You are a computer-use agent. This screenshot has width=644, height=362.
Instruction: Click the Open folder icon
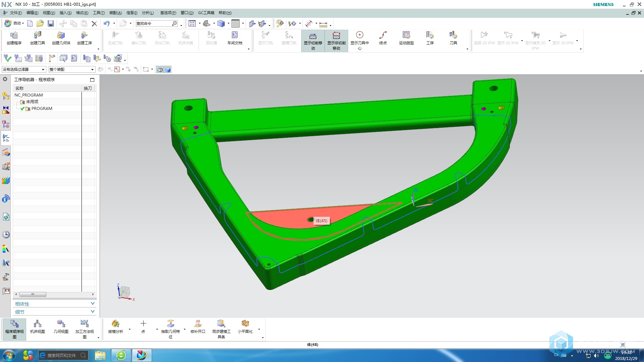pyautogui.click(x=40, y=23)
